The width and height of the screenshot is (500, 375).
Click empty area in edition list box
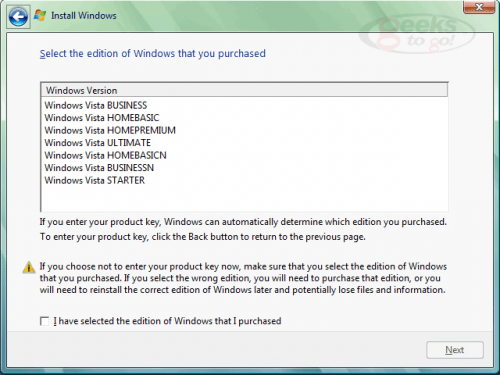point(244,198)
